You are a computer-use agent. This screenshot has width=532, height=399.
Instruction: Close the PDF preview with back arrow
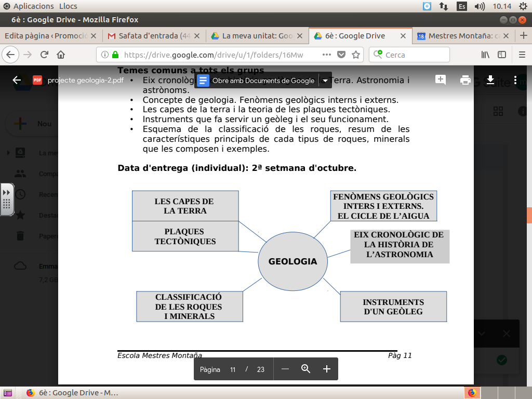[x=17, y=80]
